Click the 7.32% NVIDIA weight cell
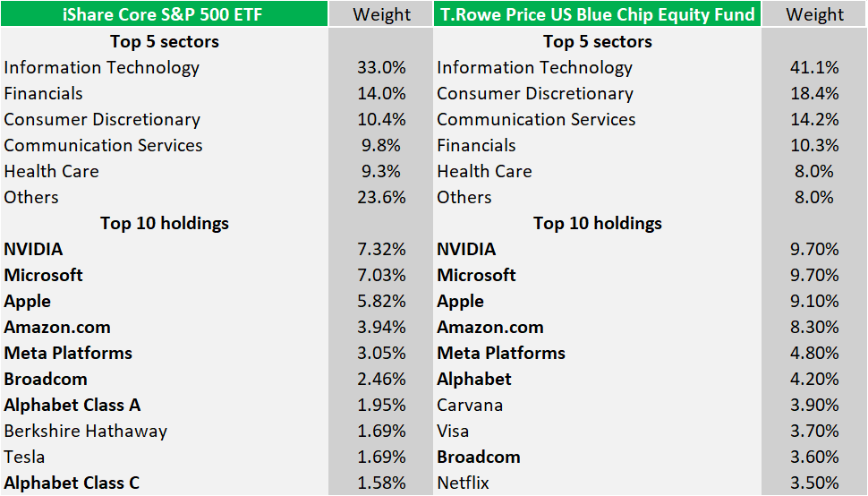The height and width of the screenshot is (496, 868). click(381, 249)
